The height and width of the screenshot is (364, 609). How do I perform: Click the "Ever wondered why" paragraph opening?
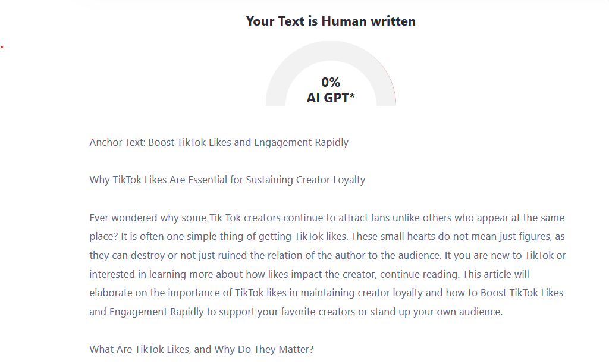point(128,218)
